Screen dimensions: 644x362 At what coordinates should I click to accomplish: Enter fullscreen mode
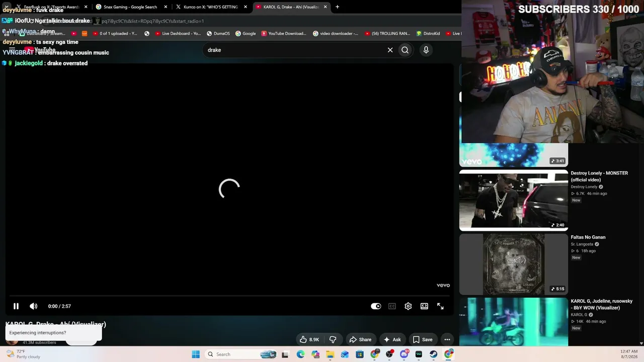[x=440, y=306]
